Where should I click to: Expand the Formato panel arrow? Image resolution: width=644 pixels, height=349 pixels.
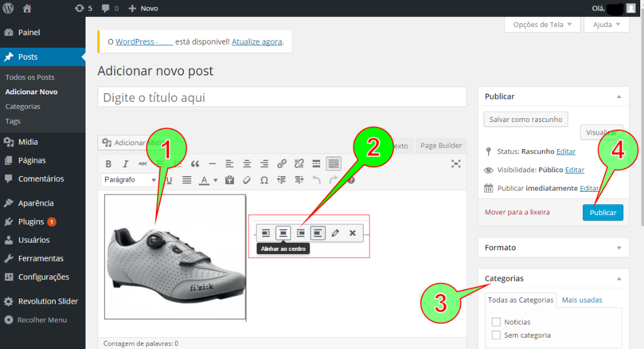pyautogui.click(x=619, y=248)
